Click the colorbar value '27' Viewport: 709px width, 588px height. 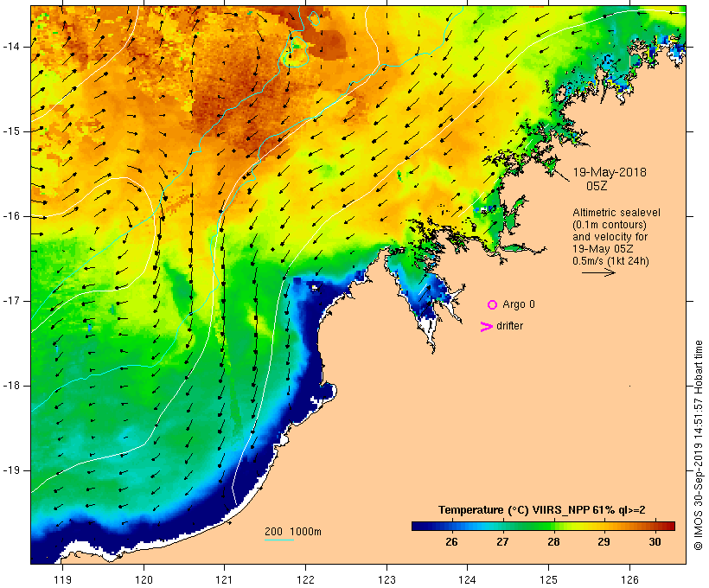click(502, 541)
